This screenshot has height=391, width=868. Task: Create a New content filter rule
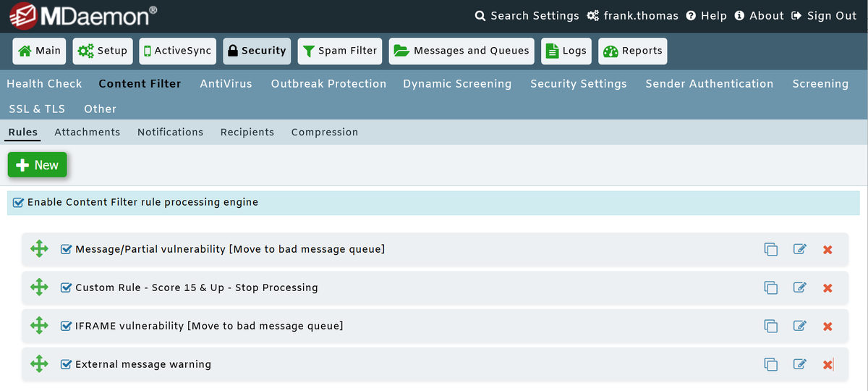pos(38,165)
